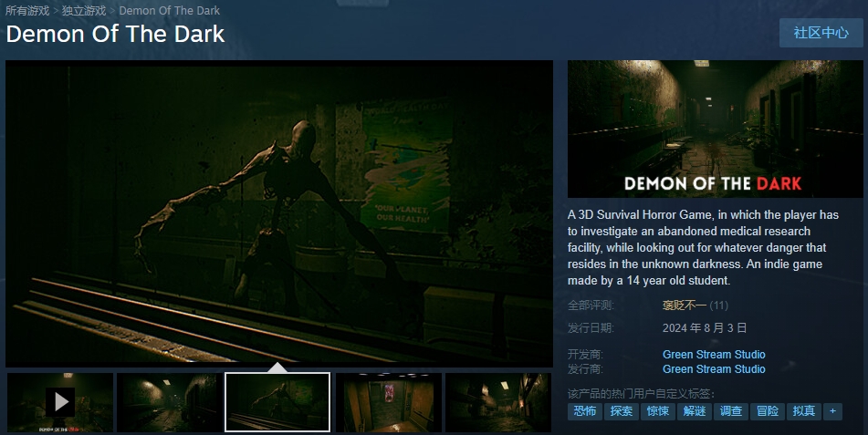Select the last corridor screenshot thumbnail
The width and height of the screenshot is (868, 435).
pos(498,402)
